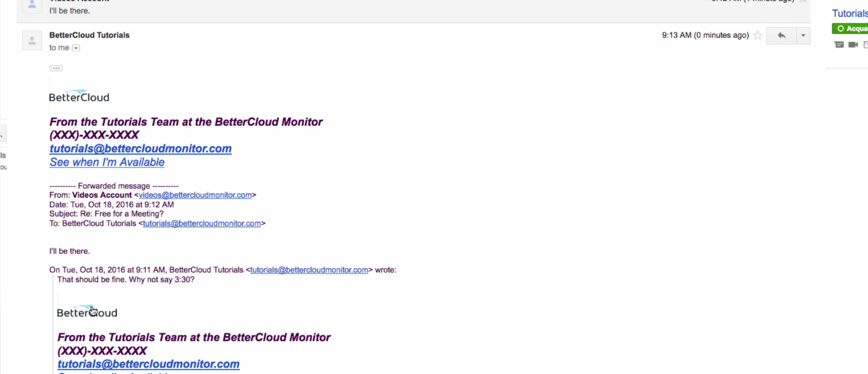Expand trimmed content with the ellipsis button
Image resolution: width=868 pixels, height=374 pixels.
(56, 68)
